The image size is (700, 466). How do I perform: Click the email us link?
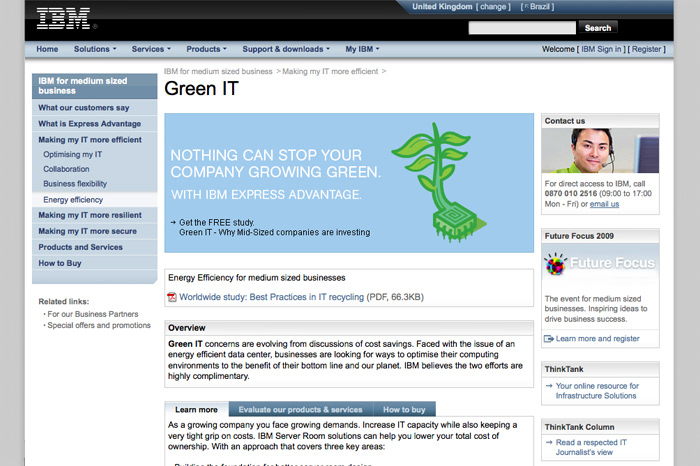tap(604, 204)
